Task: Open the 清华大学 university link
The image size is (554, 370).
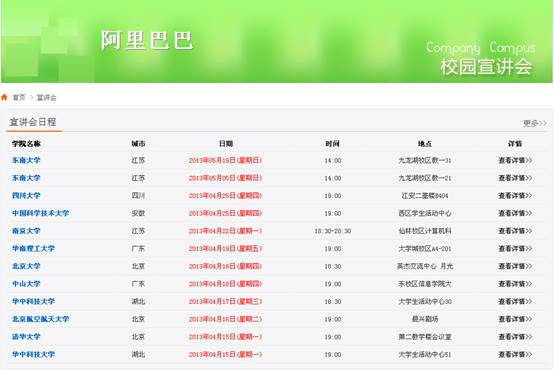Action: 26,337
